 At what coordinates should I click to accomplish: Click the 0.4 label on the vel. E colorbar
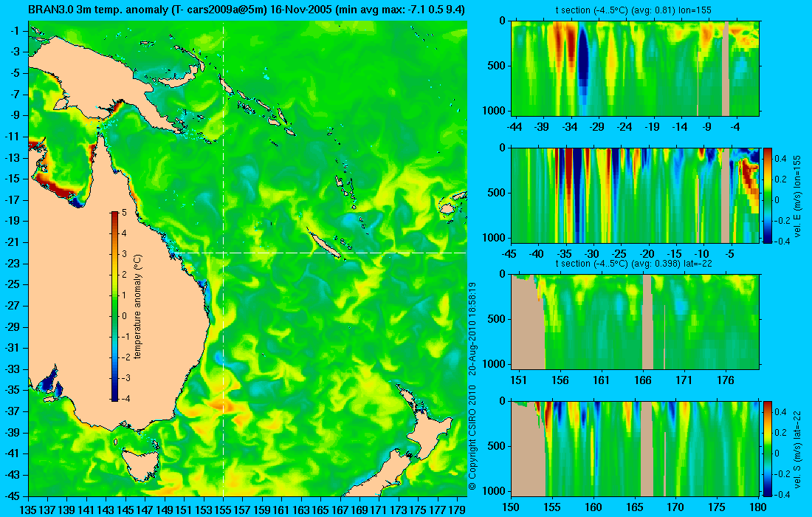pyautogui.click(x=780, y=159)
